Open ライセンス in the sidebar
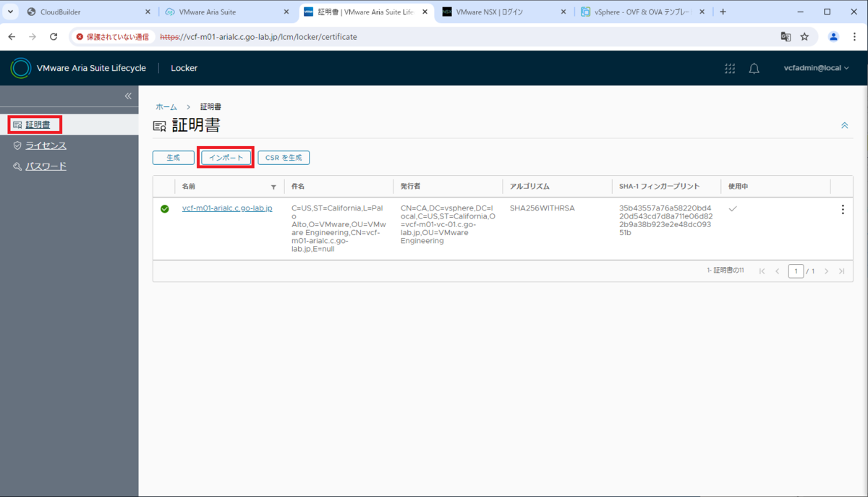 pyautogui.click(x=46, y=145)
